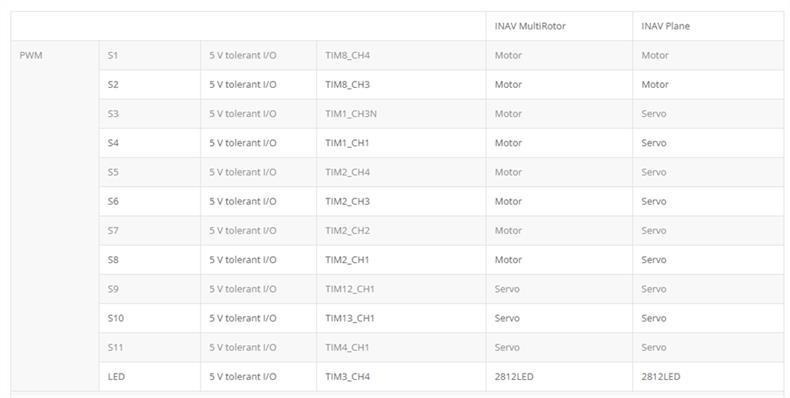
Task: Select the TIM12_CH1 timer cell
Action: coord(401,289)
